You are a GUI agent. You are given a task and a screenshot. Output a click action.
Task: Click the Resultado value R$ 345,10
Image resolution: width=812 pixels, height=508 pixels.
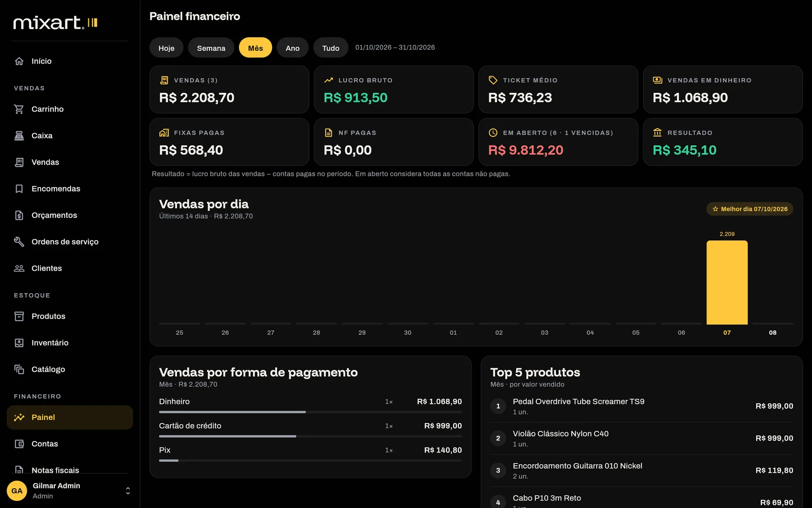(x=685, y=150)
